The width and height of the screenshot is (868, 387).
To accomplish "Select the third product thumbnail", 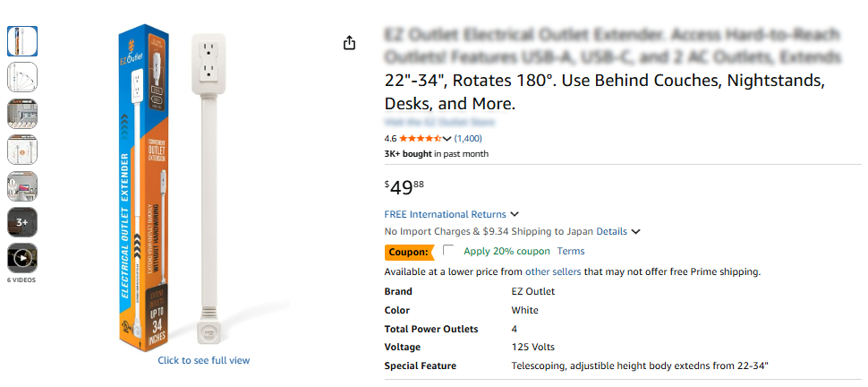I will (22, 113).
